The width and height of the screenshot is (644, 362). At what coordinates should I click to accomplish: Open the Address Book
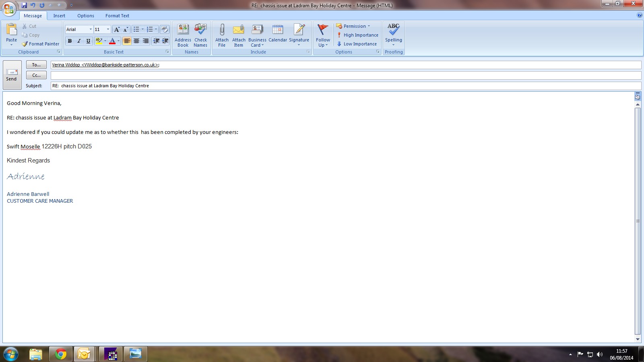point(183,35)
